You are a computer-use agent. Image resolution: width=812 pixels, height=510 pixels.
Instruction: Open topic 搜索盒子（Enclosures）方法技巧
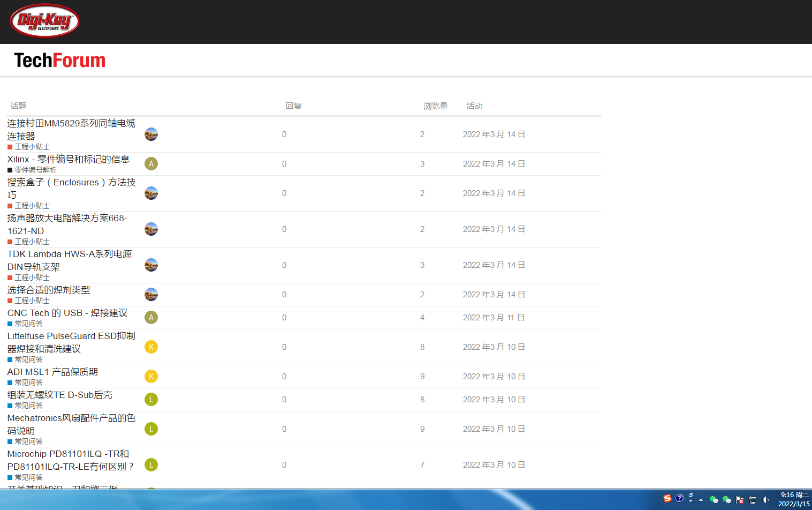point(71,189)
